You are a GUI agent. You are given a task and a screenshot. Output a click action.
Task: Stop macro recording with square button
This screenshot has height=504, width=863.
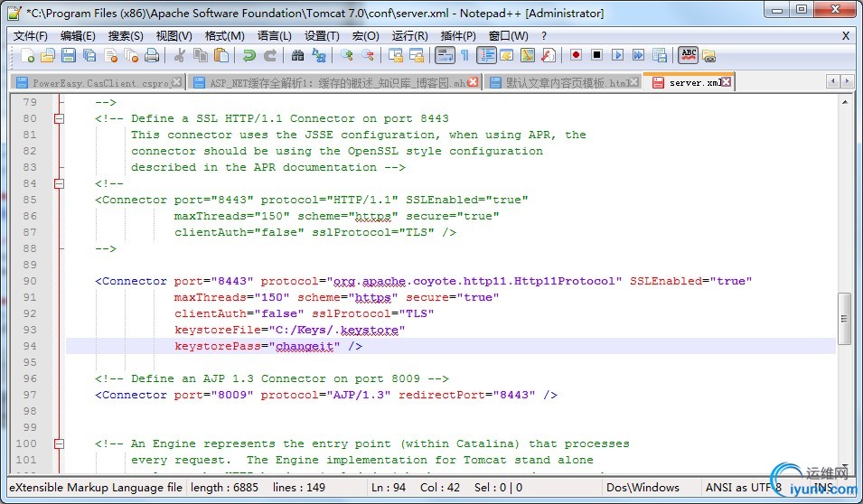pos(596,55)
